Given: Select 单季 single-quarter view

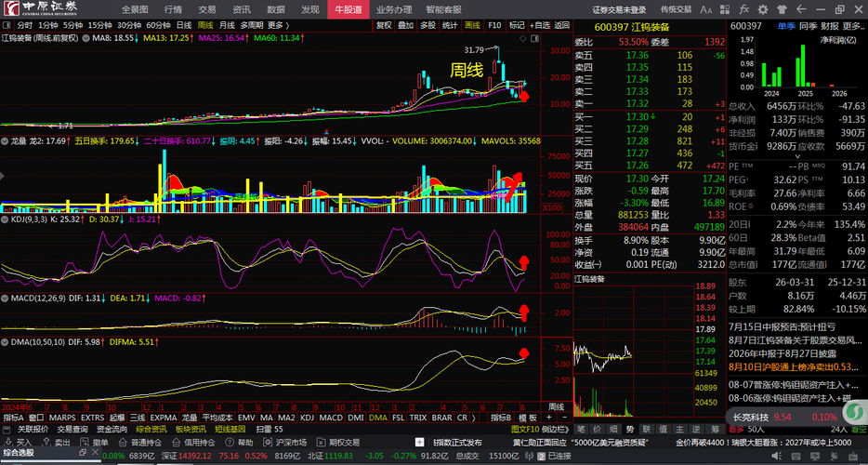Looking at the screenshot, I should point(785,25).
